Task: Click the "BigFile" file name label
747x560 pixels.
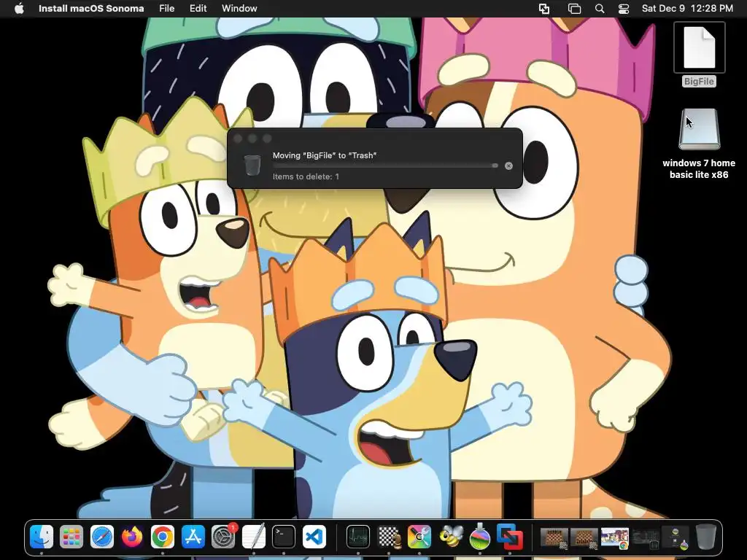Action: (699, 82)
